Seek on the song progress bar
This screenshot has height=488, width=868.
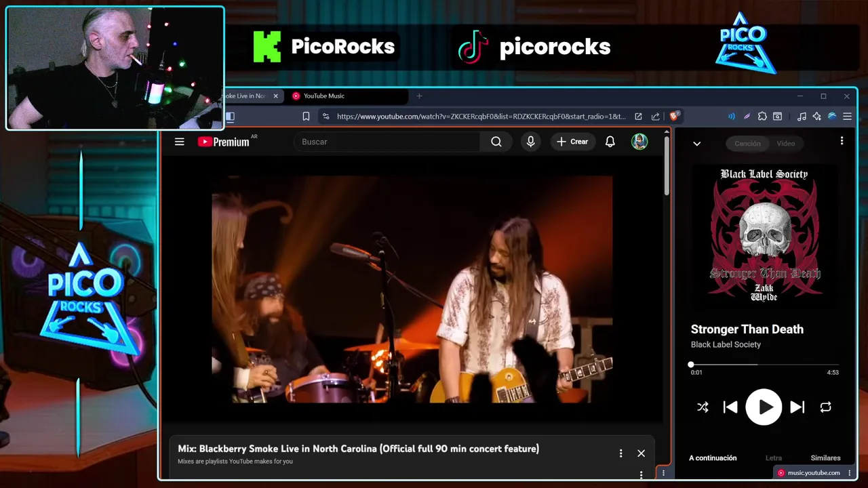click(x=764, y=365)
